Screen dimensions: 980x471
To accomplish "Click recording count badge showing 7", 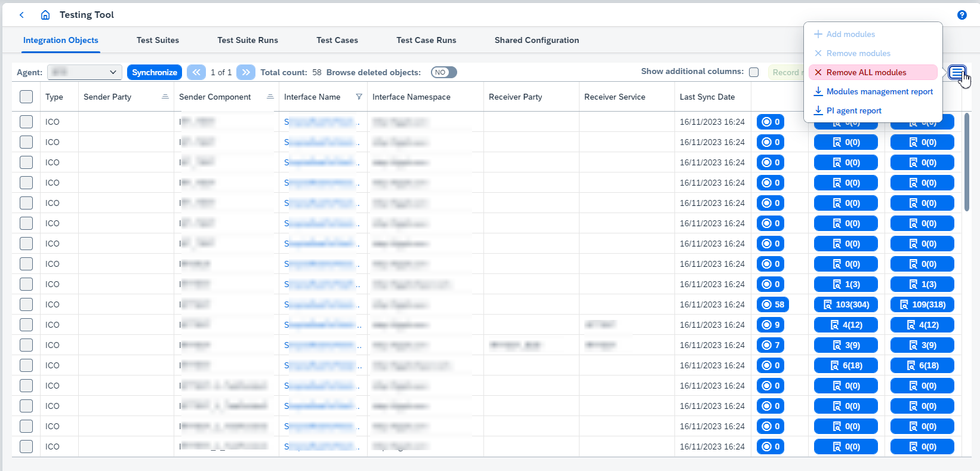I will (x=771, y=345).
